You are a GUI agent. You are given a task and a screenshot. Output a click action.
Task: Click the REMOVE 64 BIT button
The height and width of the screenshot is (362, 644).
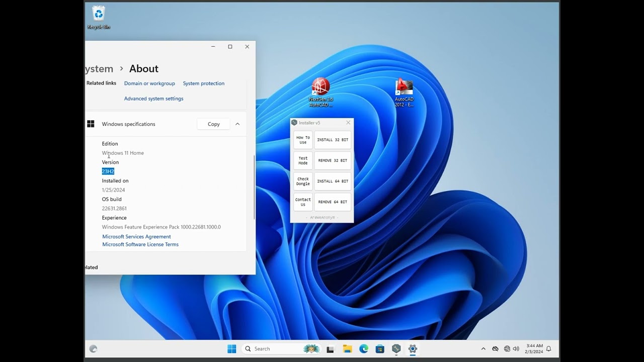point(333,202)
